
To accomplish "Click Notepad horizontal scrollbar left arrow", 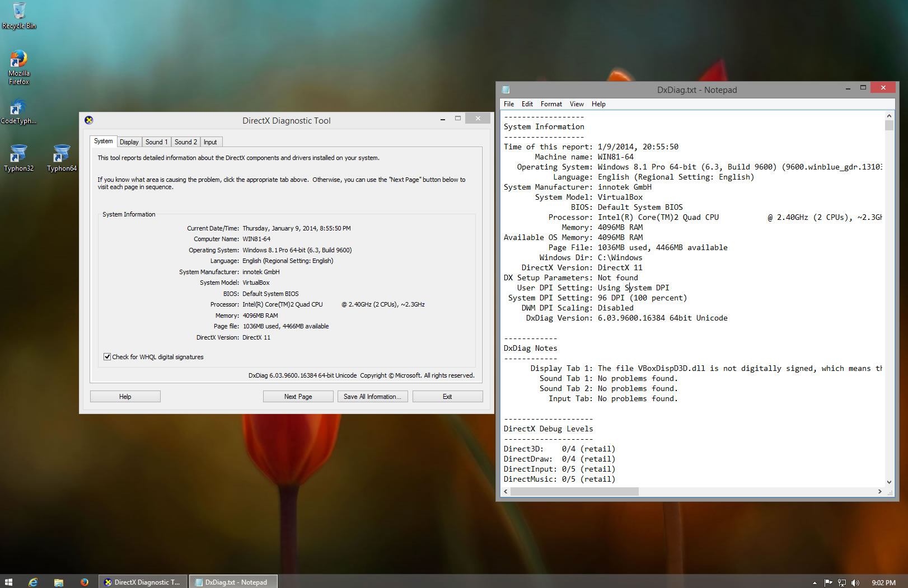I will (506, 491).
